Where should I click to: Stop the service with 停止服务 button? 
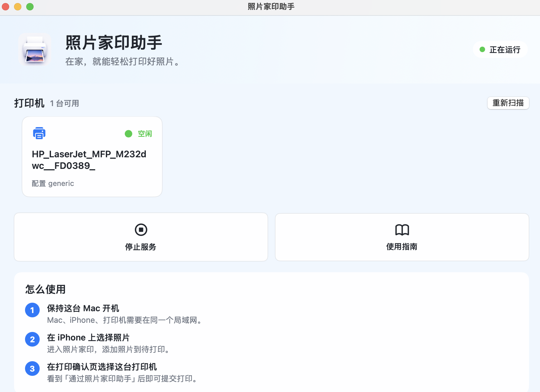141,237
